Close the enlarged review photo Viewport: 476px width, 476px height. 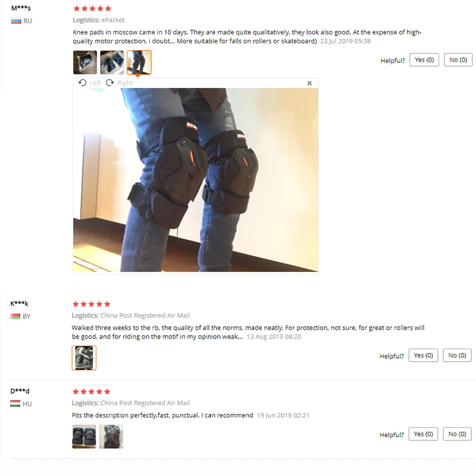(309, 83)
